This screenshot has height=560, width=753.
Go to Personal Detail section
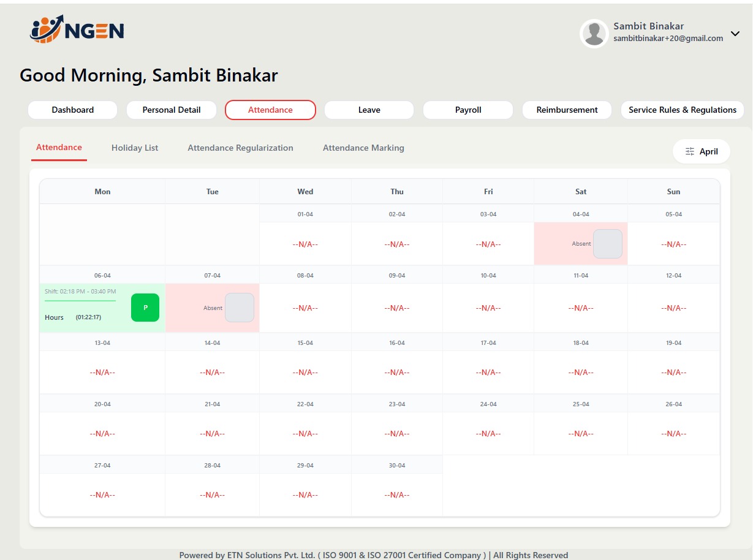(x=172, y=110)
